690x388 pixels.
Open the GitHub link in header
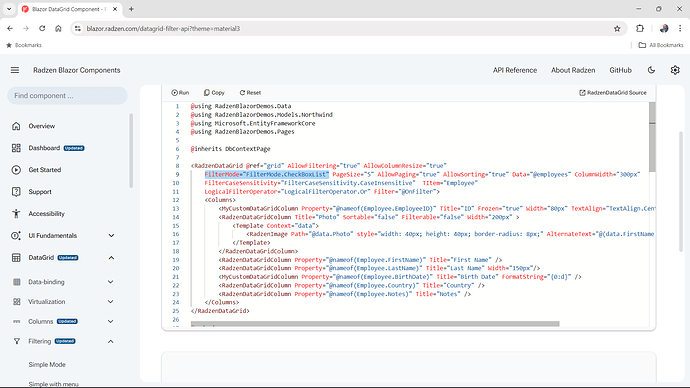pos(620,70)
